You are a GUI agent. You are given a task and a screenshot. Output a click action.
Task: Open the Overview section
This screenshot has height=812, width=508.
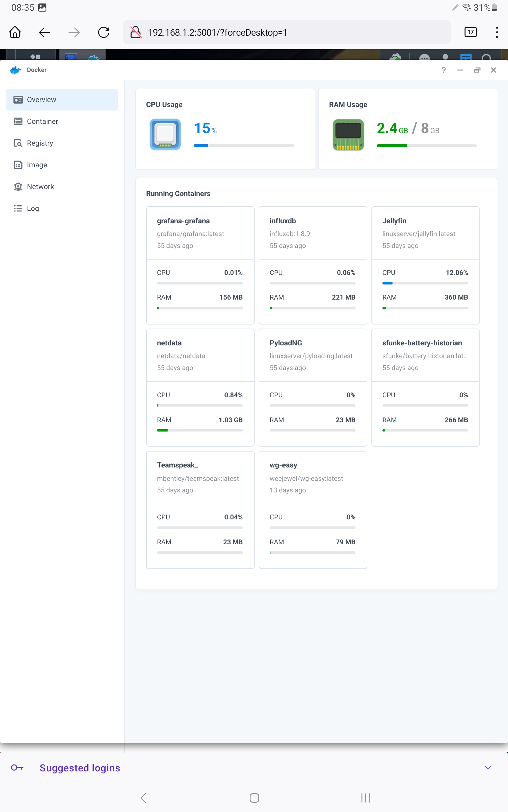coord(62,99)
